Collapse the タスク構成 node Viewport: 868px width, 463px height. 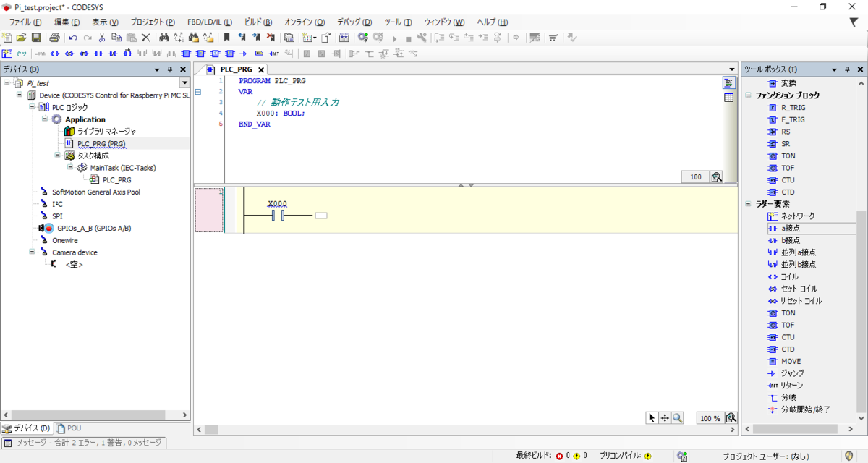[57, 155]
